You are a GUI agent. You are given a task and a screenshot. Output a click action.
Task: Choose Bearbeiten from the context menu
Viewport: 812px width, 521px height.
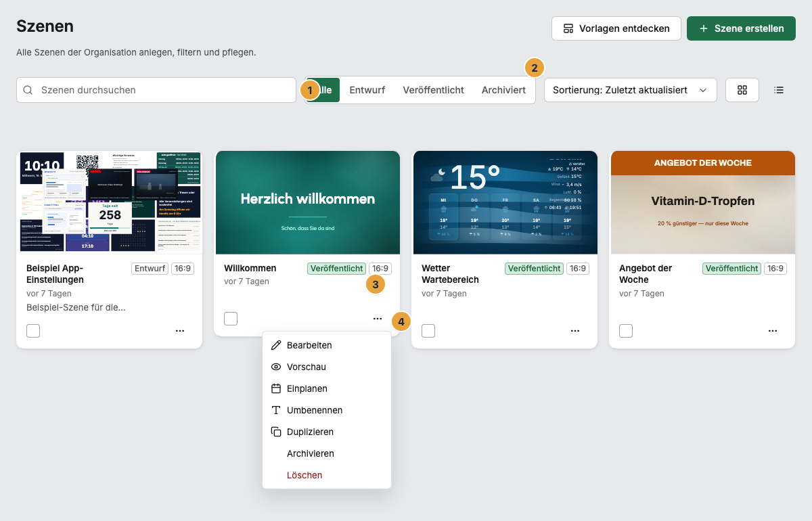[327, 345]
